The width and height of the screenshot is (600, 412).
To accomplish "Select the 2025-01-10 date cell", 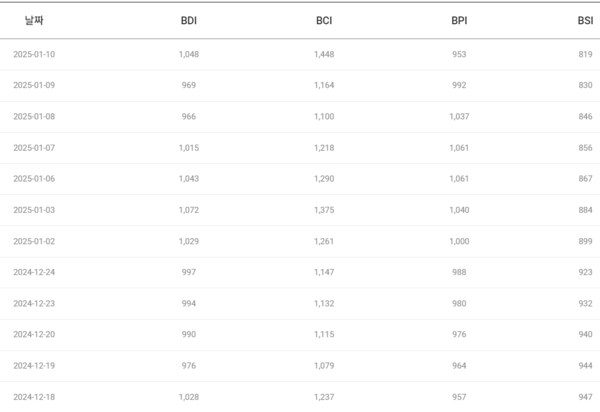I will pos(34,54).
